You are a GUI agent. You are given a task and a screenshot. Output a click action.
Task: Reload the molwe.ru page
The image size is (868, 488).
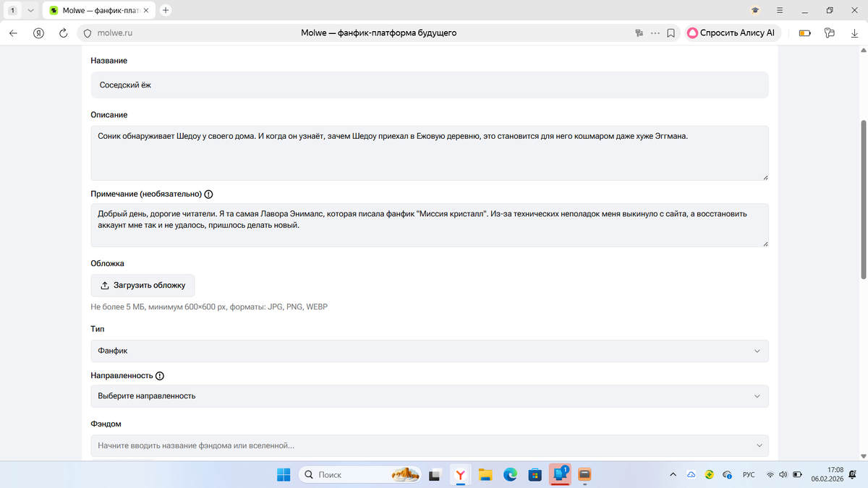pyautogui.click(x=63, y=33)
